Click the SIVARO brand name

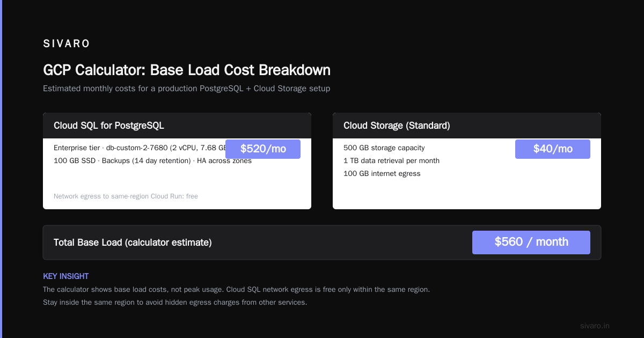(67, 44)
